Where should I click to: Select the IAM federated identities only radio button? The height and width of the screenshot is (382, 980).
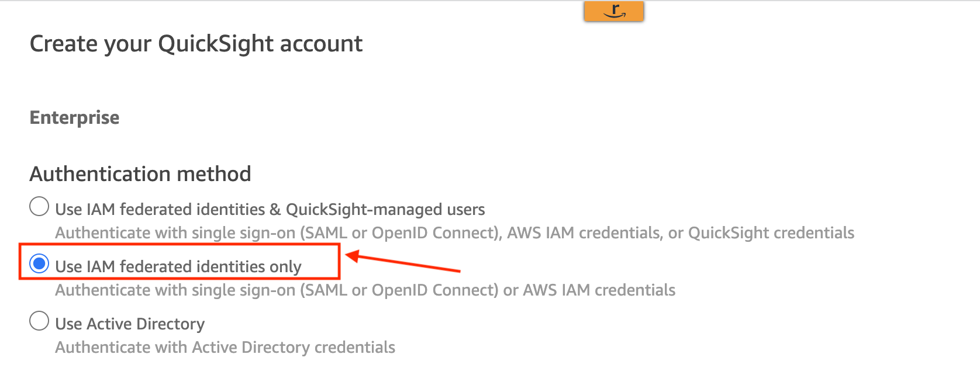tap(39, 263)
